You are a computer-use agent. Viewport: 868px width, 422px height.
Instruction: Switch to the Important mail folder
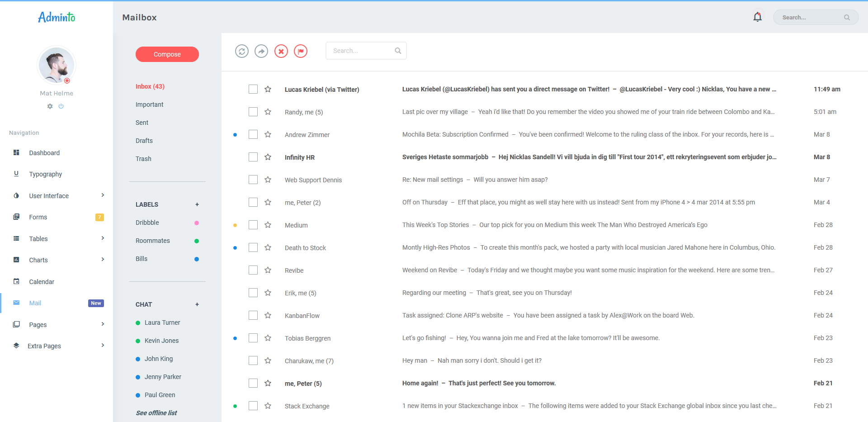coord(149,104)
